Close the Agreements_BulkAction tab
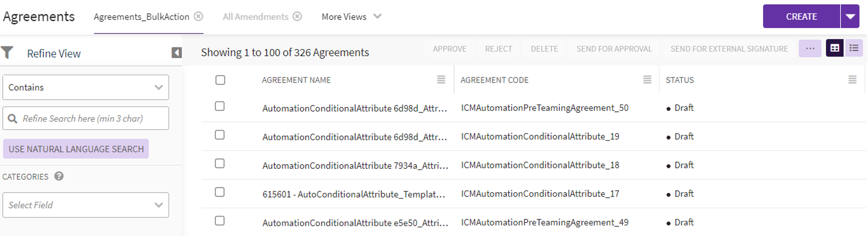 point(198,17)
